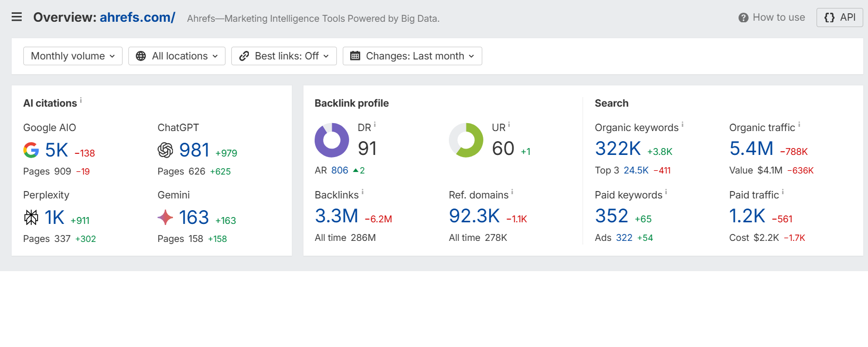Open the 5.4M Organic traffic value
Image resolution: width=868 pixels, height=347 pixels.
pyautogui.click(x=751, y=149)
